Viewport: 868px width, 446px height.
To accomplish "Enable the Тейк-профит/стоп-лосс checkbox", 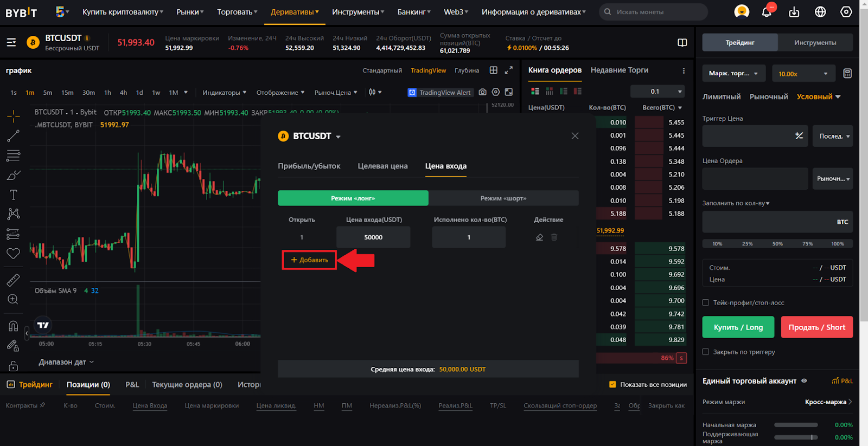I will pyautogui.click(x=706, y=303).
